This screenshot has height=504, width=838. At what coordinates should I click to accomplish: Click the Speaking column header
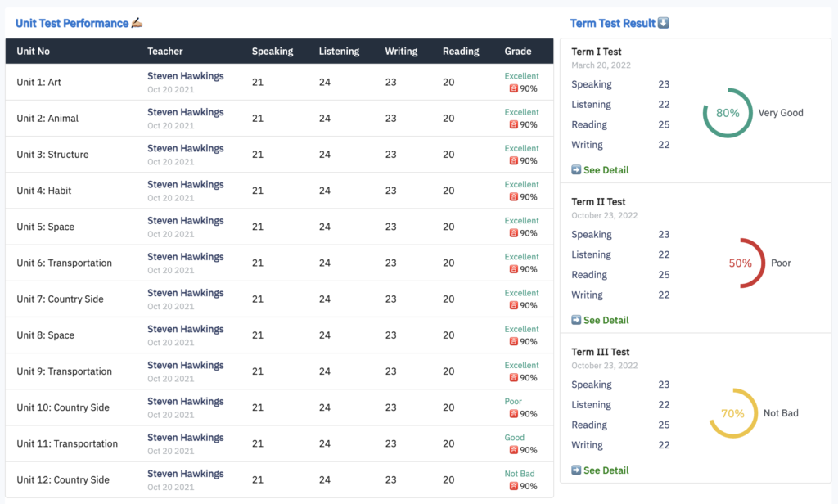272,52
